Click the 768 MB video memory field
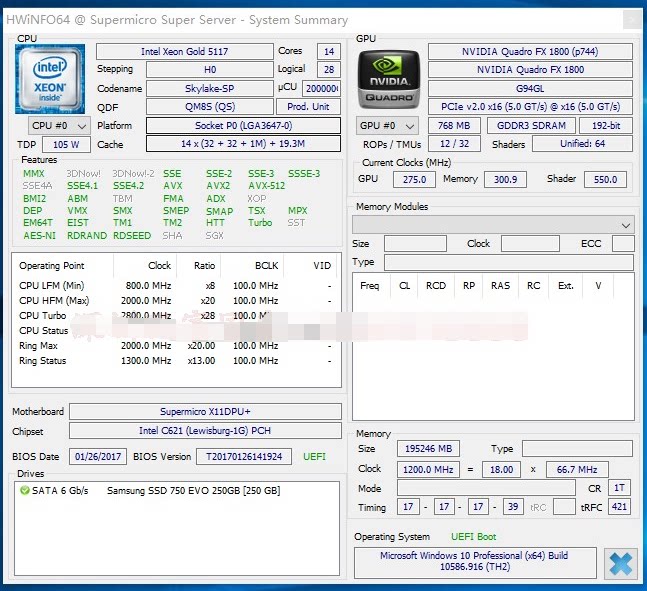This screenshot has height=591, width=647. (x=454, y=125)
